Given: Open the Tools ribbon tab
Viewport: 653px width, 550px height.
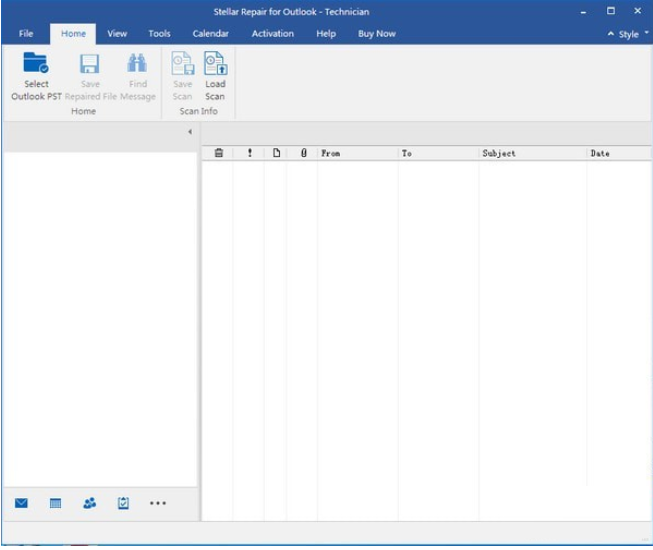Looking at the screenshot, I should (x=159, y=33).
